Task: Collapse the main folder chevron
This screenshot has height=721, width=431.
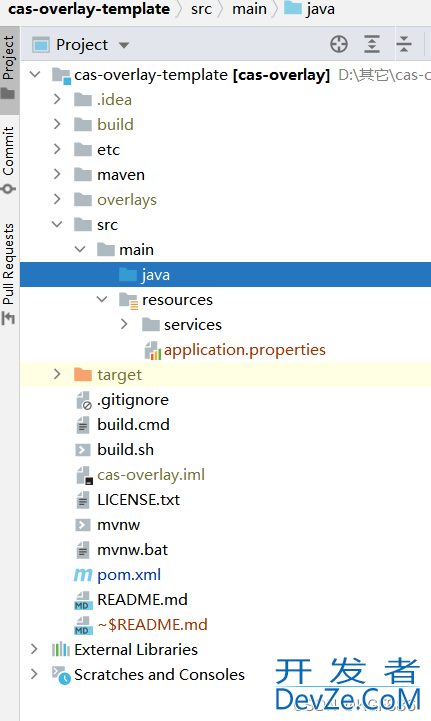Action: click(x=80, y=249)
